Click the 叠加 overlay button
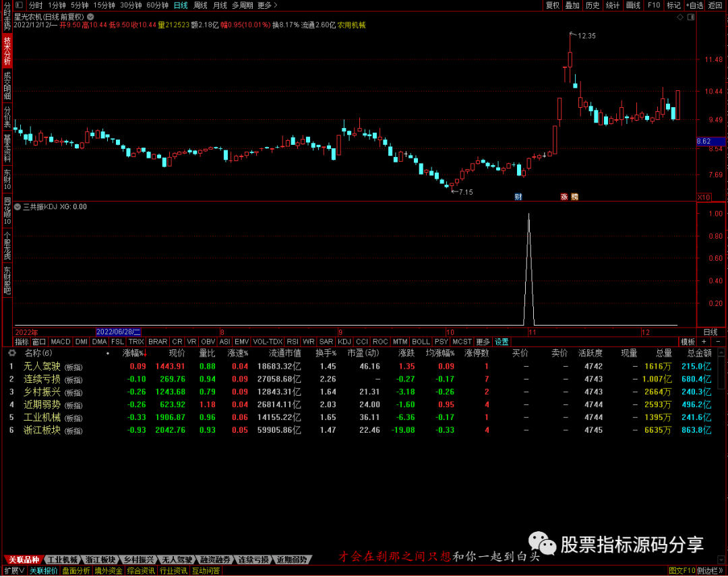 (x=572, y=5)
